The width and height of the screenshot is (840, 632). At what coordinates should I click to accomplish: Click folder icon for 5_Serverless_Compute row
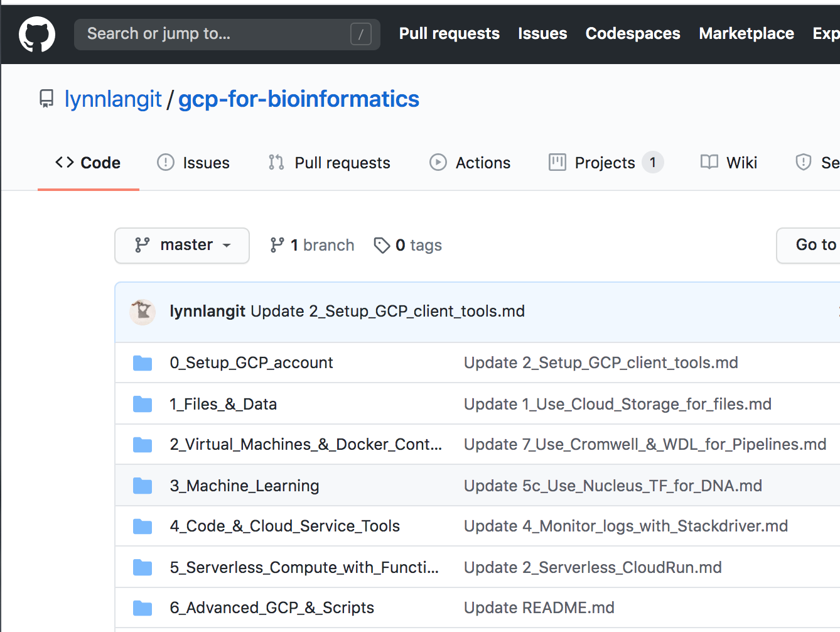(143, 567)
